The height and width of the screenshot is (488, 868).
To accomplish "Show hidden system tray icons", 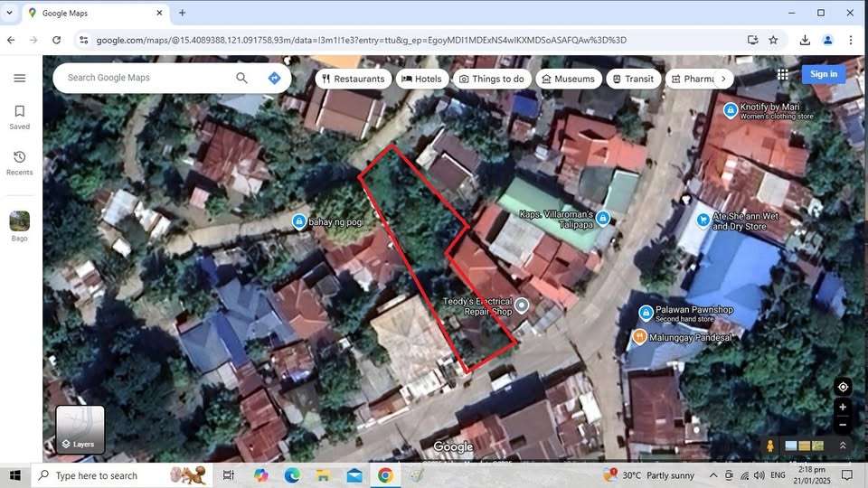I will point(713,475).
